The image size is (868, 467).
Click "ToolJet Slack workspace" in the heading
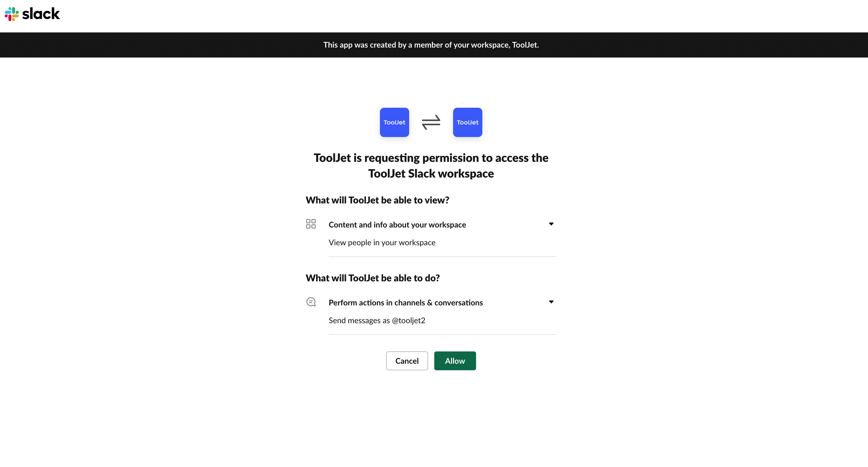(x=431, y=174)
